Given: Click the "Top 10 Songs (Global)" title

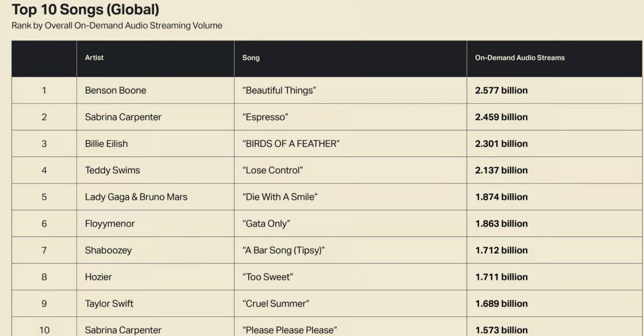Looking at the screenshot, I should [x=85, y=9].
